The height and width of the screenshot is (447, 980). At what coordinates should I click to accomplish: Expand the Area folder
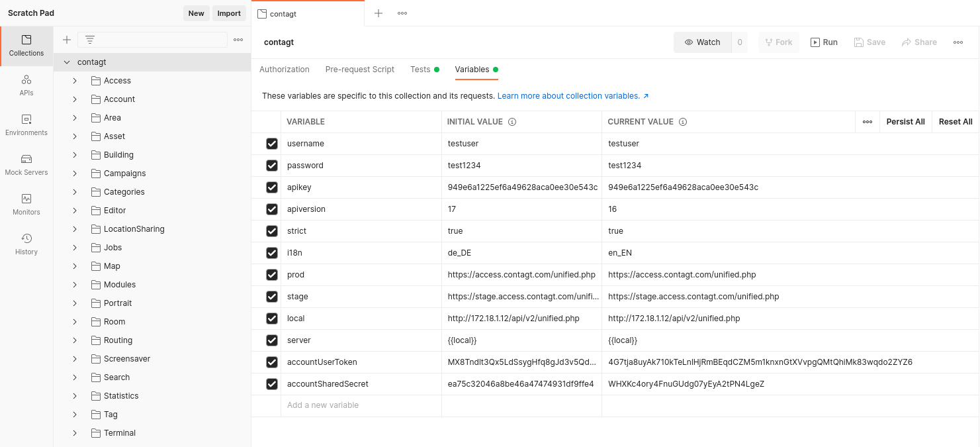75,118
